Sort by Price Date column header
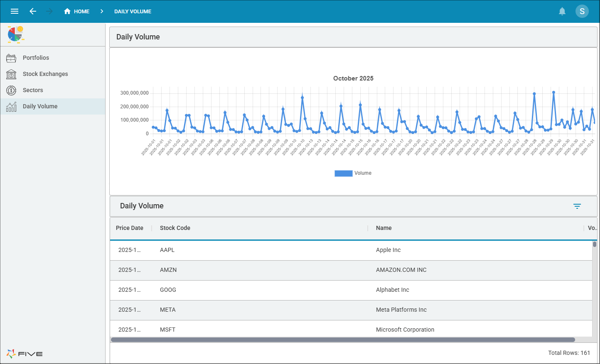The height and width of the screenshot is (364, 600). tap(129, 228)
